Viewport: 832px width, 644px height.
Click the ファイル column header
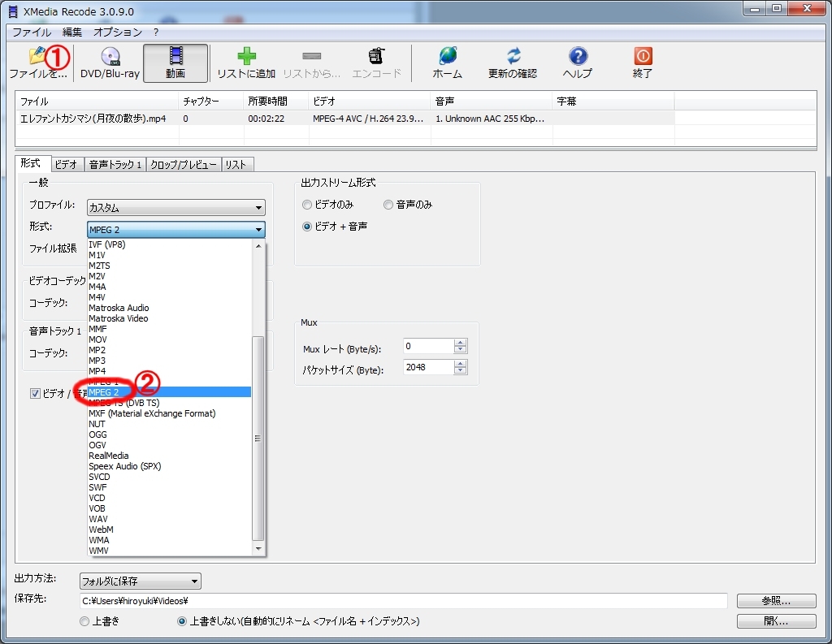click(97, 102)
